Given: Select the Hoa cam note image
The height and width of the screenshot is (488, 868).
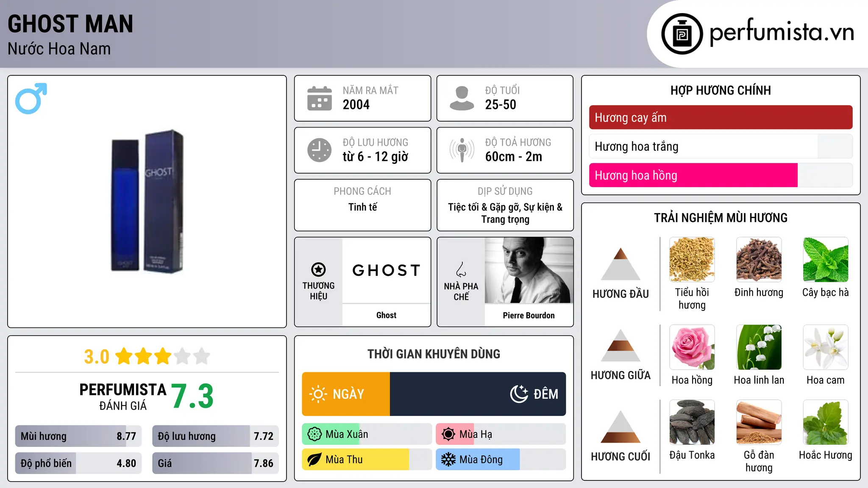Looking at the screenshot, I should click(826, 347).
